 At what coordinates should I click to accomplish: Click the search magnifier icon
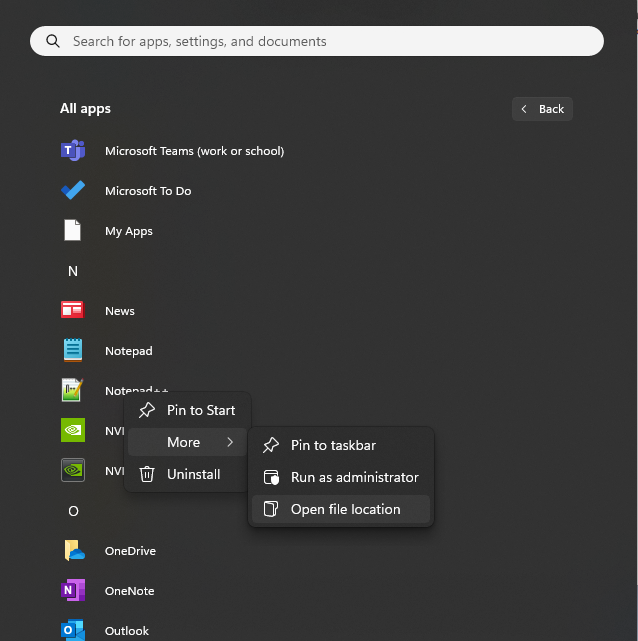coord(53,41)
